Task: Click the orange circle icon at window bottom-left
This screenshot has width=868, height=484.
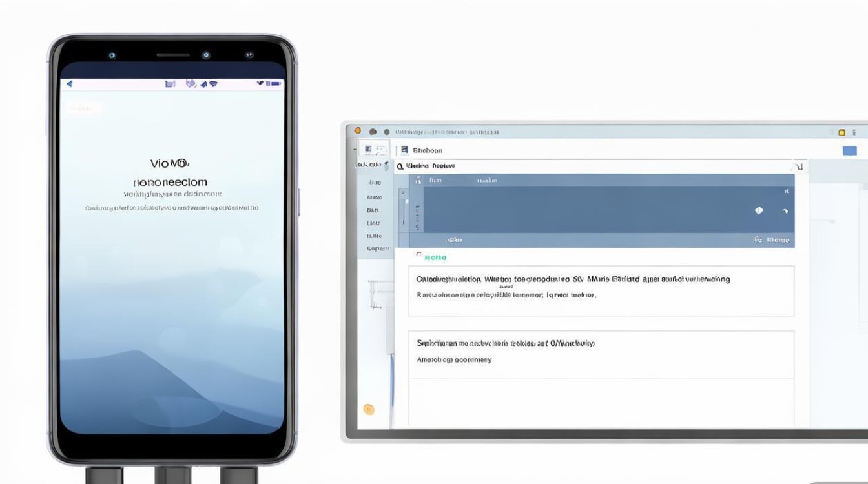Action: tap(369, 408)
